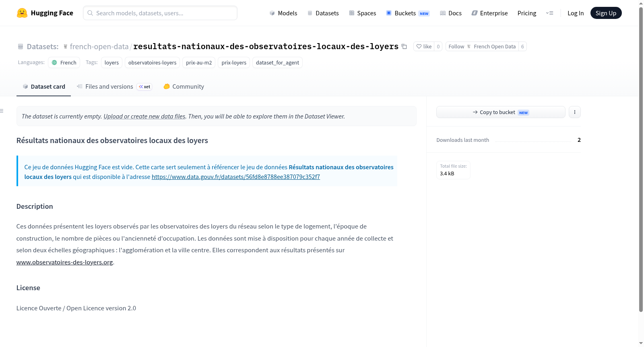This screenshot has width=644, height=347.
Task: Click the Datasets: breadcrumb label
Action: (x=43, y=46)
